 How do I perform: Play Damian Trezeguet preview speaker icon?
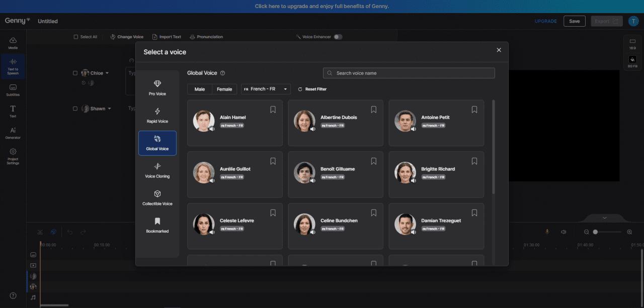tap(413, 233)
